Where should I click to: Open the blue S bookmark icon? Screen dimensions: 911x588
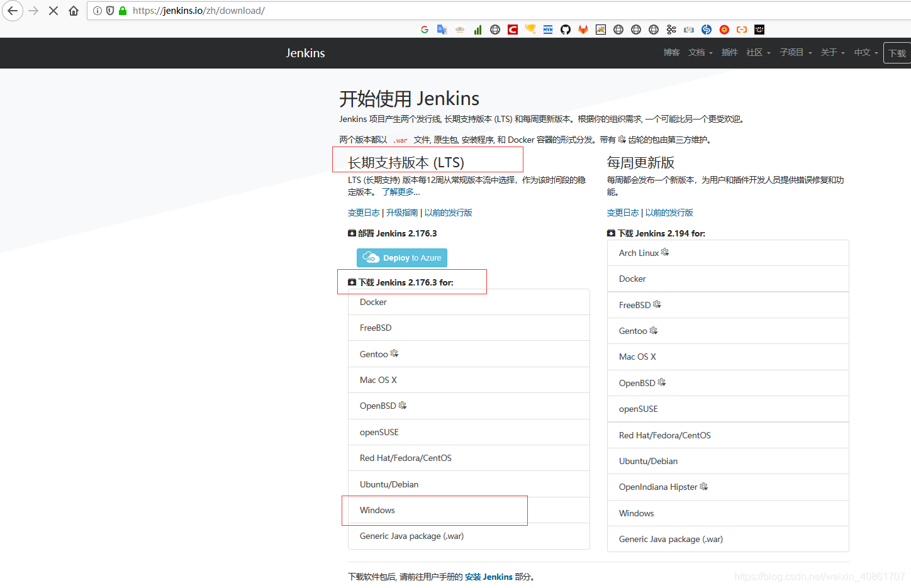707,30
